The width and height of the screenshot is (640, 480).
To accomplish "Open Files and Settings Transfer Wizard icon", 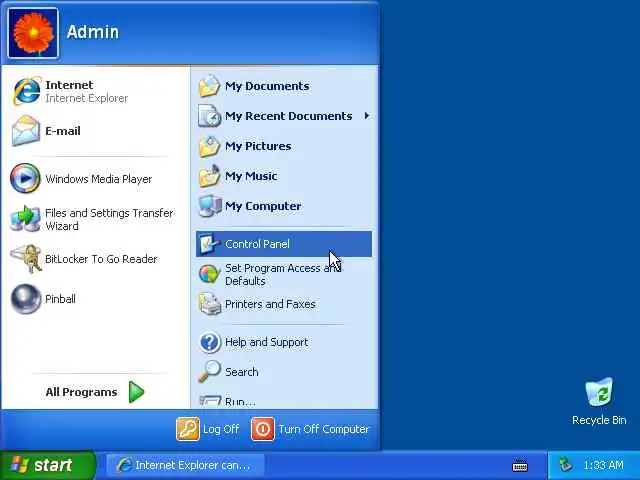I will tap(25, 219).
